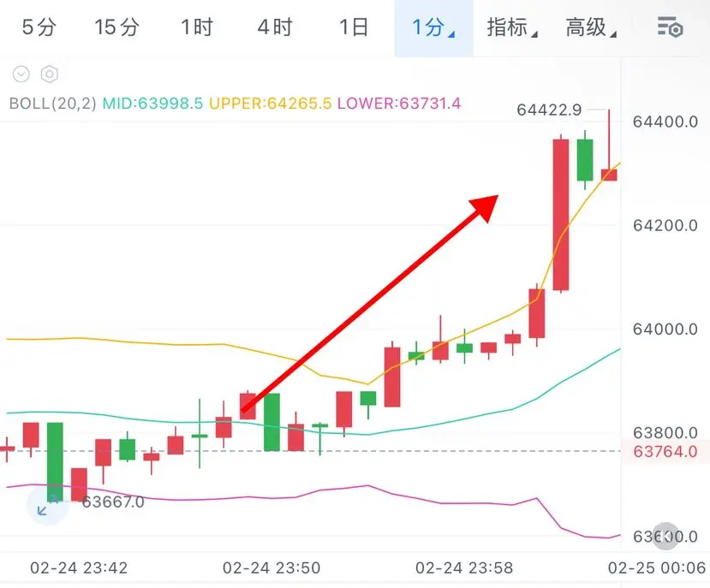The width and height of the screenshot is (710, 588).
Task: Switch to the 15分 timeframe tab
Action: [116, 27]
